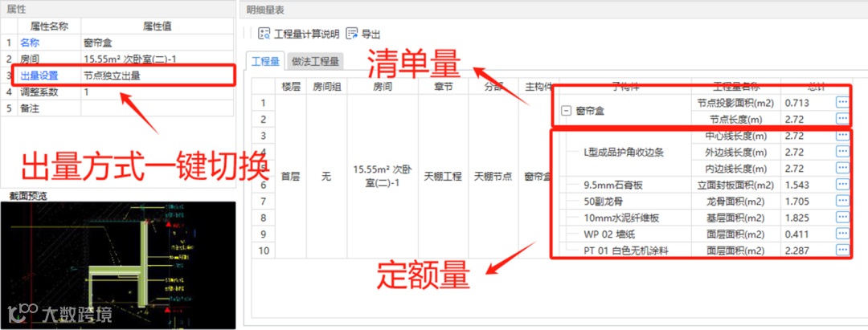Select the 天棚工程 chapter cell

(443, 177)
